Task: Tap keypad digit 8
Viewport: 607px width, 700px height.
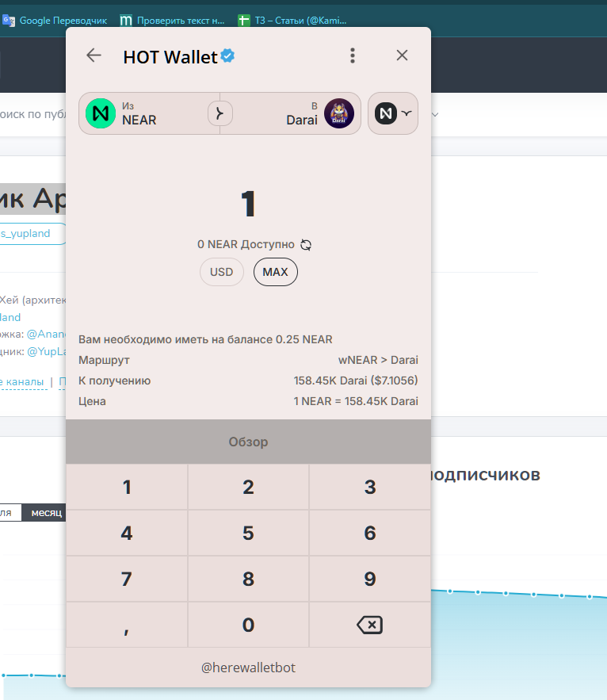Action: tap(248, 579)
